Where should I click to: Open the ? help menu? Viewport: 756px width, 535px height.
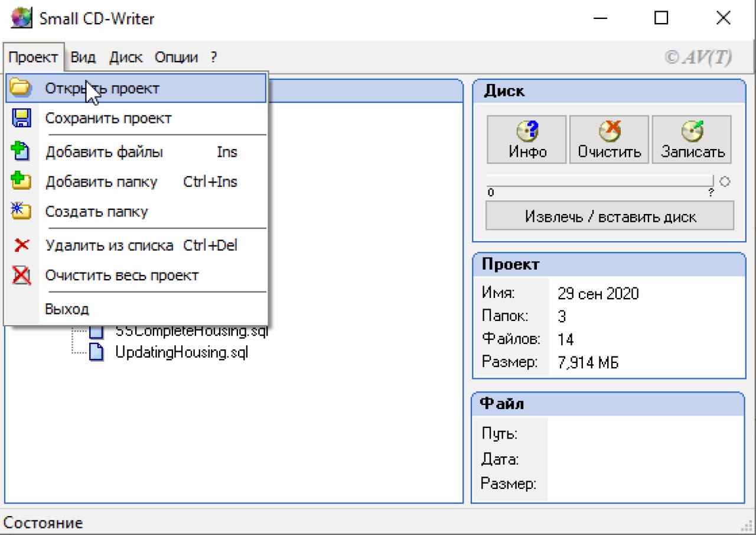tap(213, 57)
